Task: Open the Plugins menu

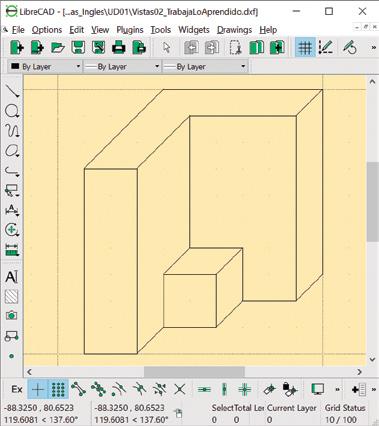Action: point(130,30)
